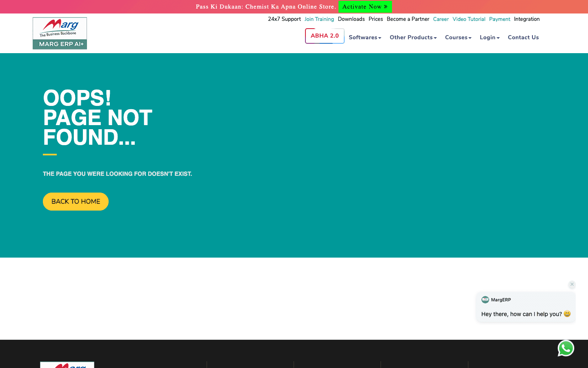Image resolution: width=588 pixels, height=368 pixels.
Task: Click the Activate Now banner button
Action: pos(365,7)
